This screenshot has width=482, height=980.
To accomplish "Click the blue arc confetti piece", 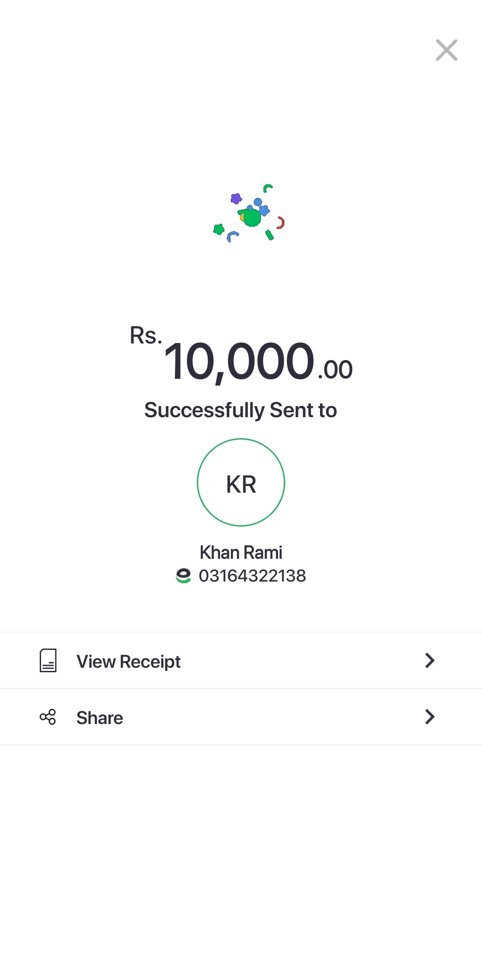I will 232,236.
